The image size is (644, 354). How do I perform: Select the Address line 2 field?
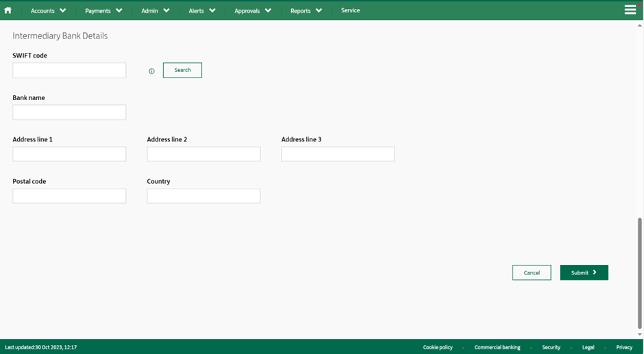[x=203, y=154]
